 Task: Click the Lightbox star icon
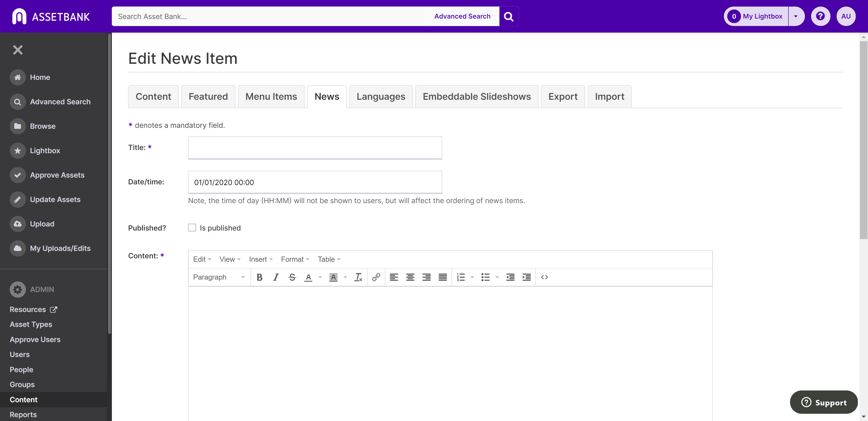[18, 151]
